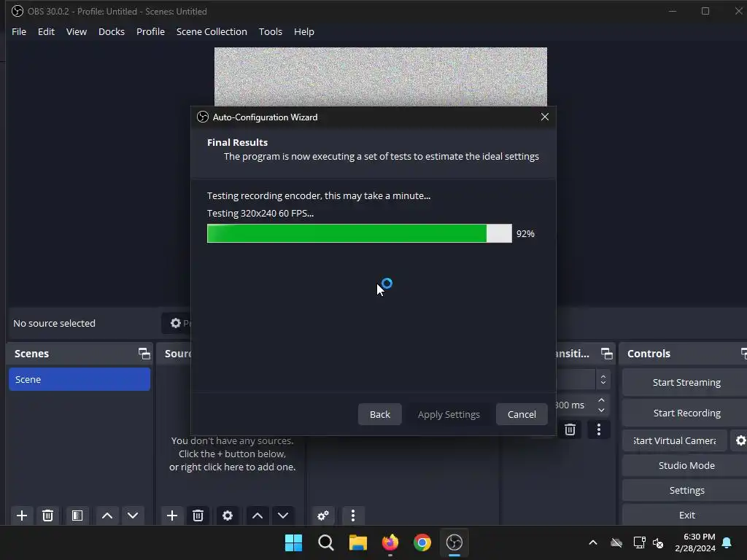Delete transition with trash icon
The height and width of the screenshot is (560, 747).
(x=570, y=430)
